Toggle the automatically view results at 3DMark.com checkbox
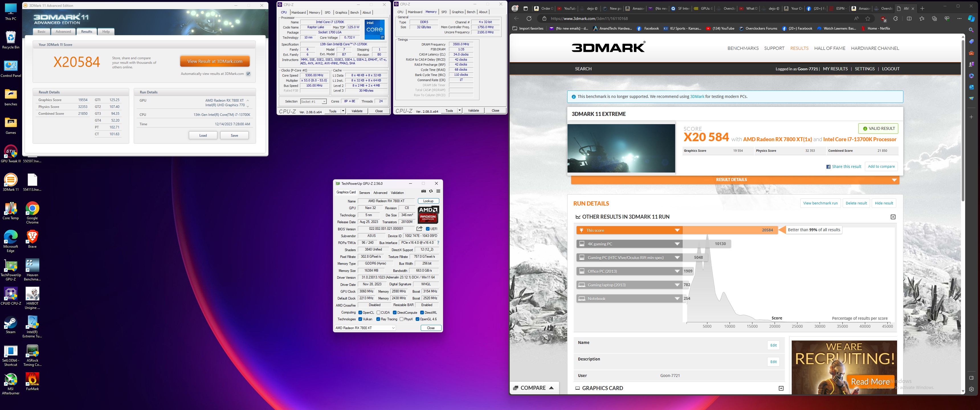The width and height of the screenshot is (980, 410). click(x=248, y=74)
